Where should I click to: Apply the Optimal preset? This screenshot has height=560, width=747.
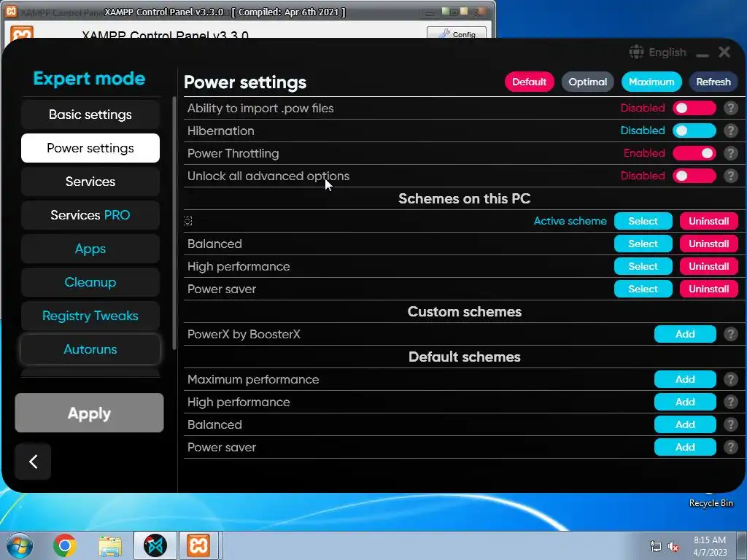pos(587,82)
